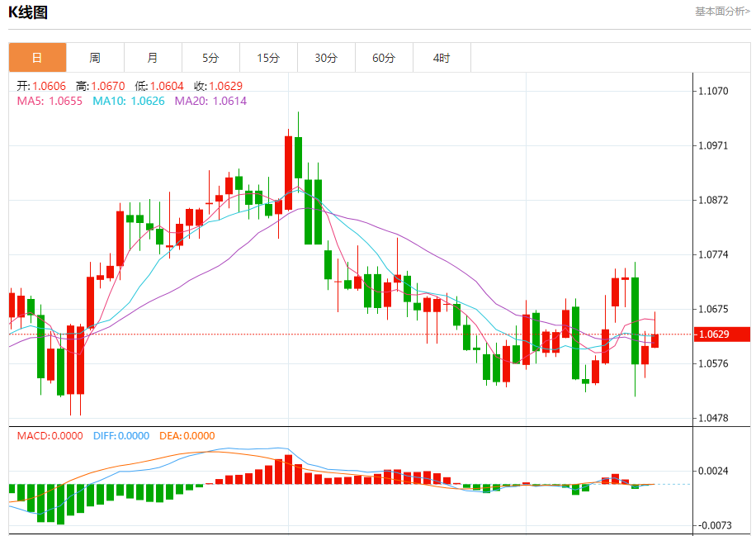Click the 1.1070 price axis label

coord(714,91)
